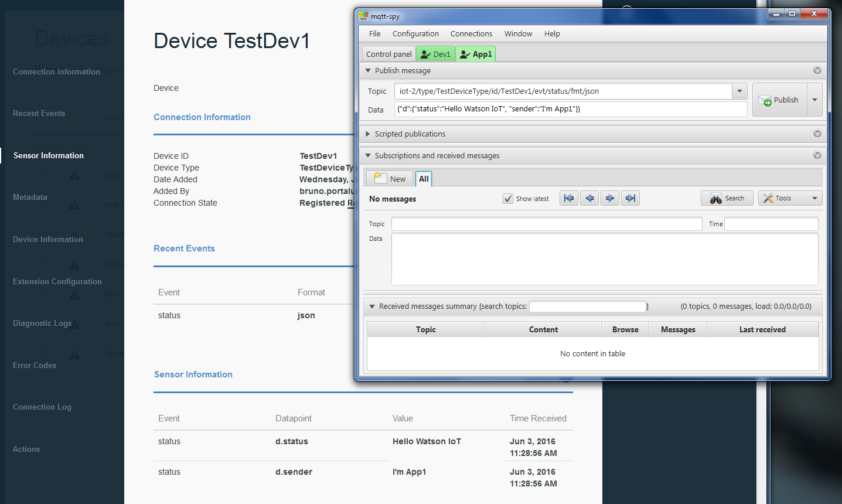842x504 pixels.
Task: Click the 'No messages' status label
Action: pos(393,199)
